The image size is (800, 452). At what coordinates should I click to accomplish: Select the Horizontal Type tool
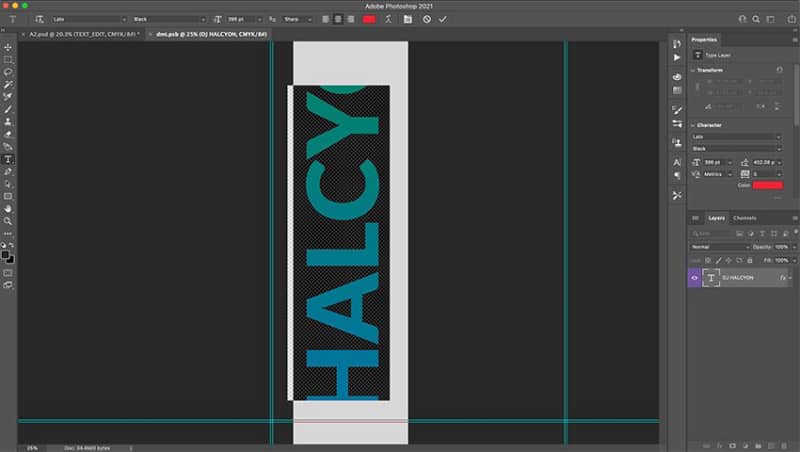(8, 159)
